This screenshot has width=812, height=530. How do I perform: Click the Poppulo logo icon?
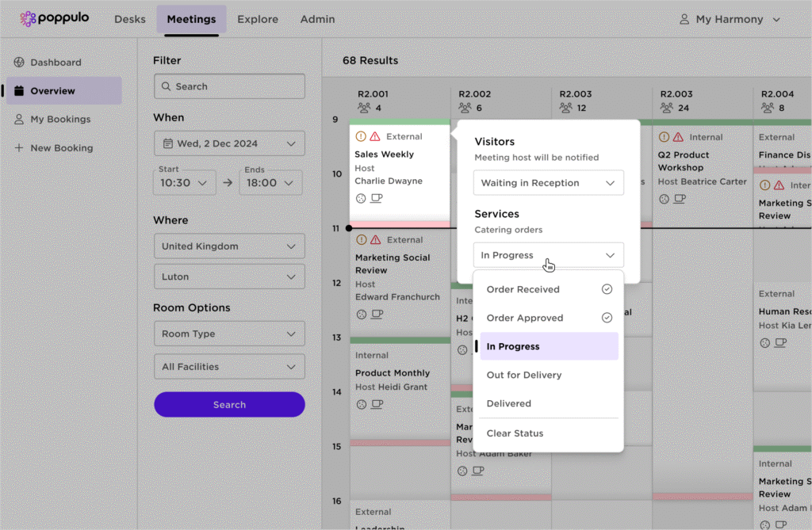[x=29, y=19]
